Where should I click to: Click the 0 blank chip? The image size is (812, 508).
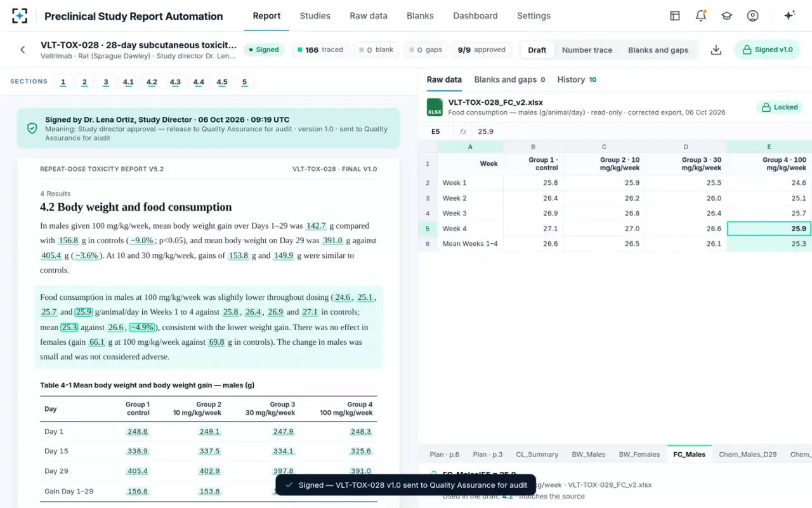(x=376, y=50)
